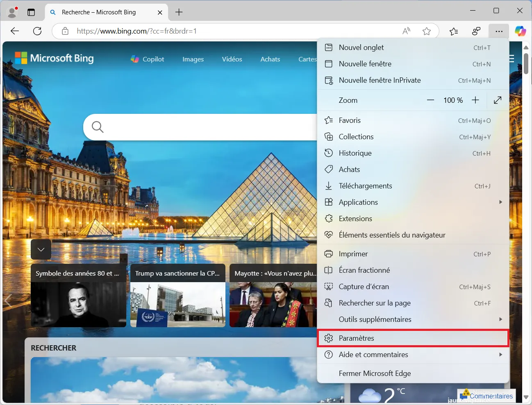
Task: Choose Nouvel onglet from the menu
Action: (x=413, y=48)
